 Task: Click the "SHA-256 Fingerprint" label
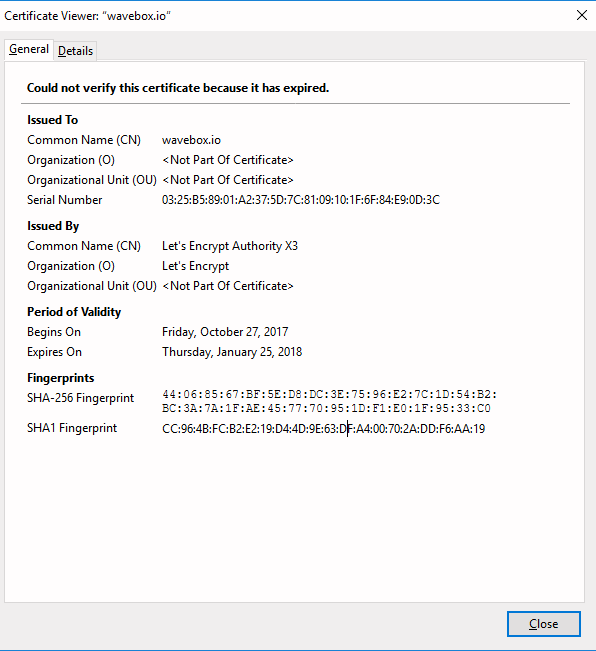coord(81,398)
